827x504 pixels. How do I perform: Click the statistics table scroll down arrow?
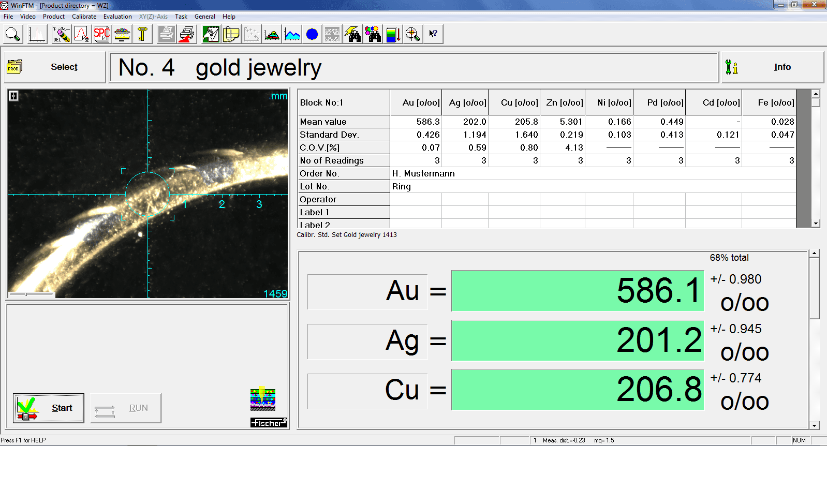pos(816,224)
